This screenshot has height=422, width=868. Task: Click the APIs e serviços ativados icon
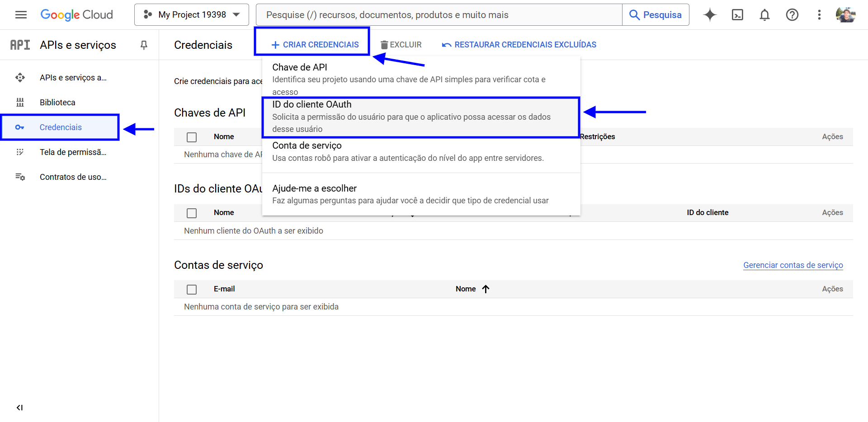pos(20,78)
